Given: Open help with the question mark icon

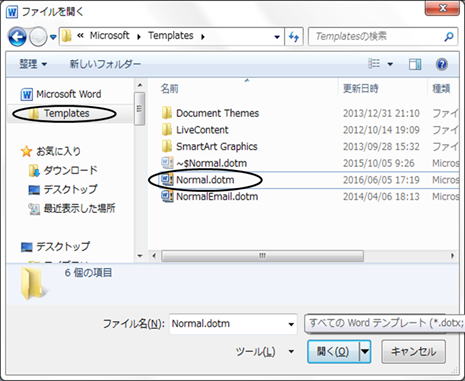Looking at the screenshot, I should point(442,64).
